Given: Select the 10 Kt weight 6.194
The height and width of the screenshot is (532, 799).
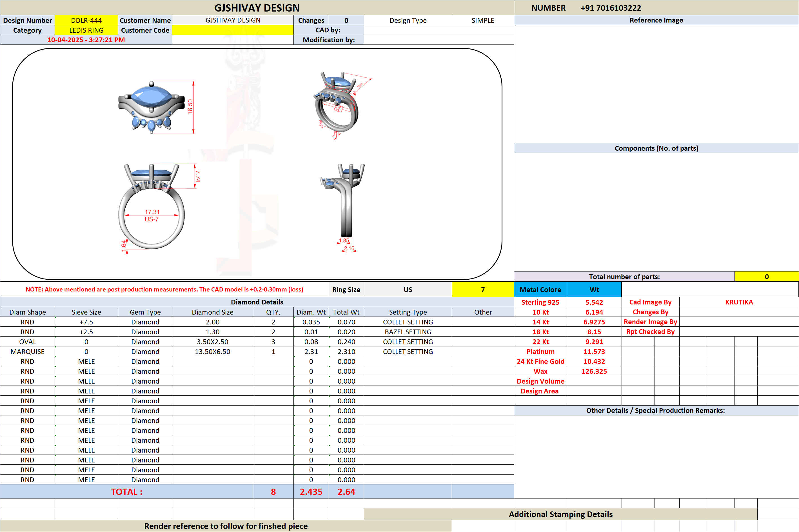Looking at the screenshot, I should click(x=594, y=312).
